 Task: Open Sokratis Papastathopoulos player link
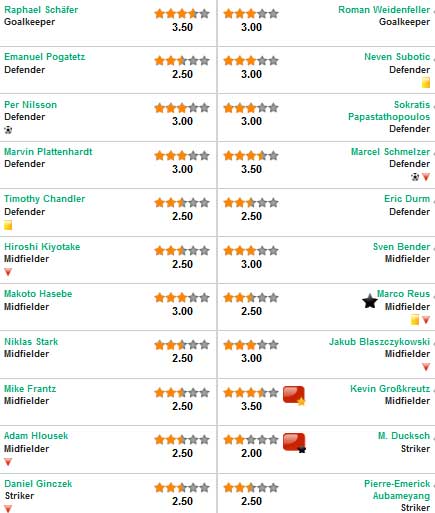[x=389, y=111]
